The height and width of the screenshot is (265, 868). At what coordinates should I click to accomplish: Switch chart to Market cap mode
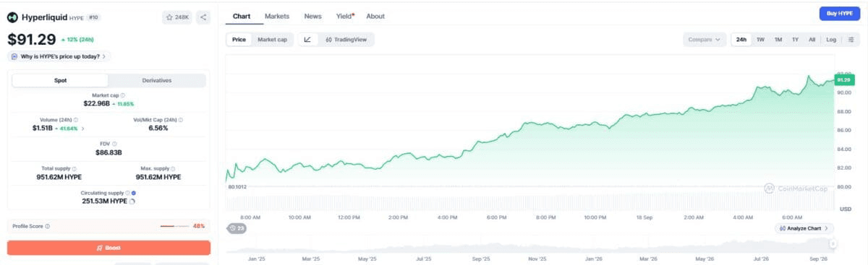[272, 40]
